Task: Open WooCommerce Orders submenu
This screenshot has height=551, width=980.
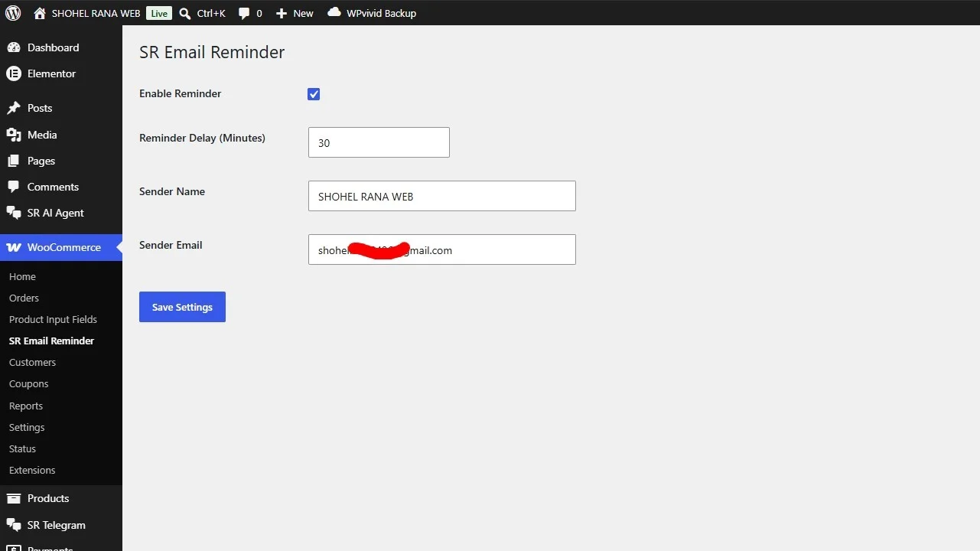Action: click(24, 298)
